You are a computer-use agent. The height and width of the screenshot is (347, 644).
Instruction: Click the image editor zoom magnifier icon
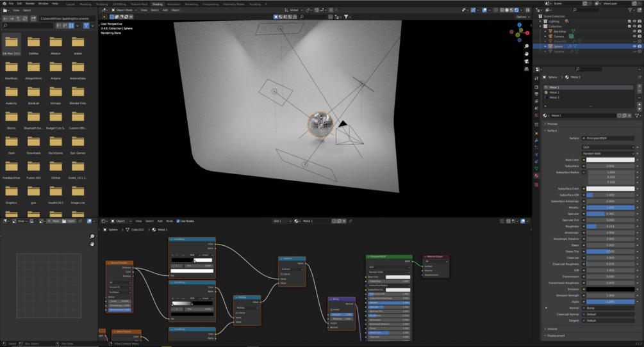[92, 236]
